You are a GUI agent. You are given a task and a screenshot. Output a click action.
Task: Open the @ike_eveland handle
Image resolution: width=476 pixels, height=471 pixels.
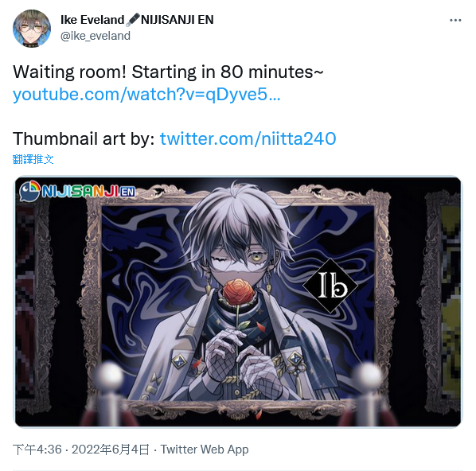[x=96, y=36]
